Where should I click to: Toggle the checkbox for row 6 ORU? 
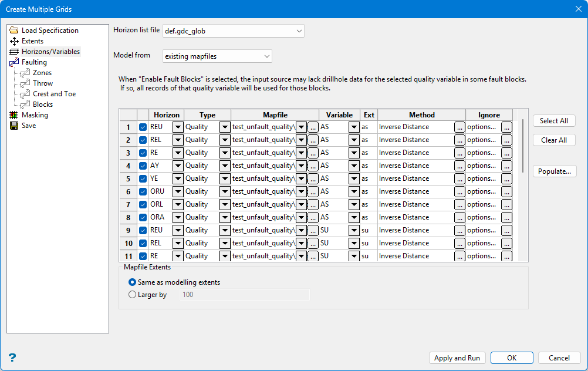coord(143,191)
